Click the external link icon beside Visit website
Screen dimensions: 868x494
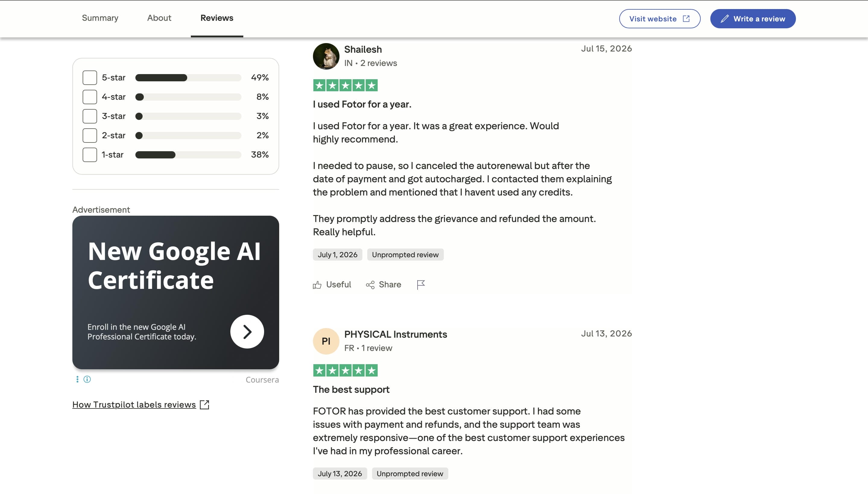pyautogui.click(x=686, y=19)
